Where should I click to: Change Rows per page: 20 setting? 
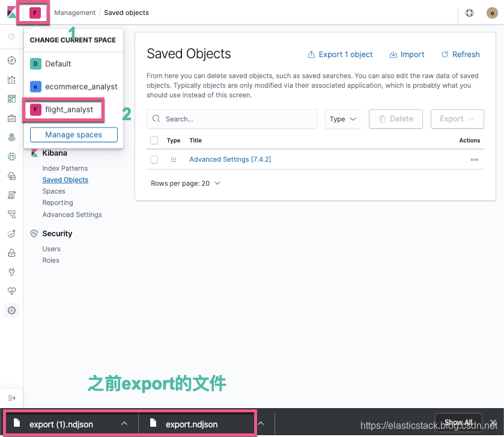[x=186, y=183]
